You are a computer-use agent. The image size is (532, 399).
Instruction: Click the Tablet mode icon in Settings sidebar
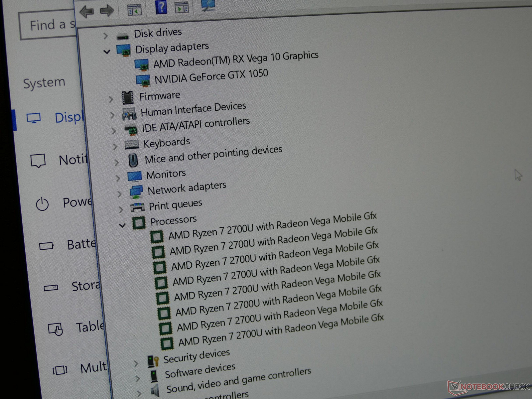55,329
